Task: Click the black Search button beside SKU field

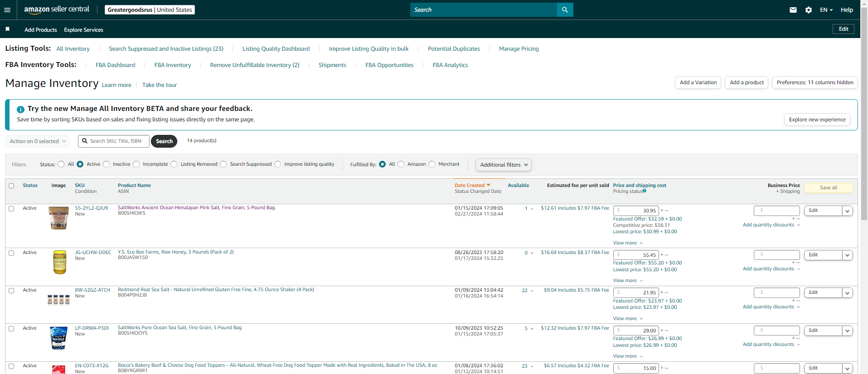Action: pos(164,141)
